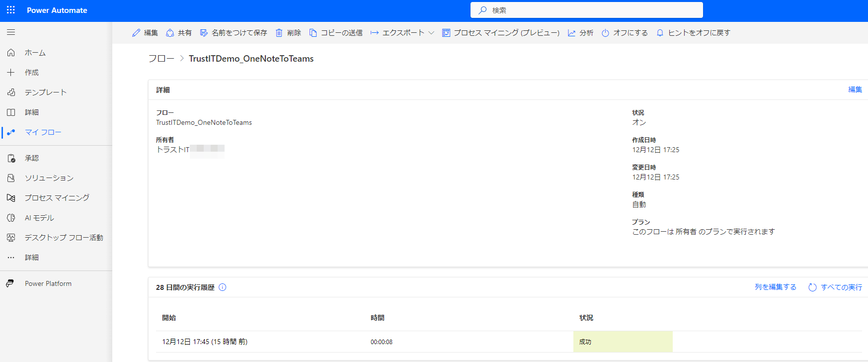This screenshot has width=868, height=362.
Task: Turn off flow with オフにする
Action: click(x=625, y=33)
